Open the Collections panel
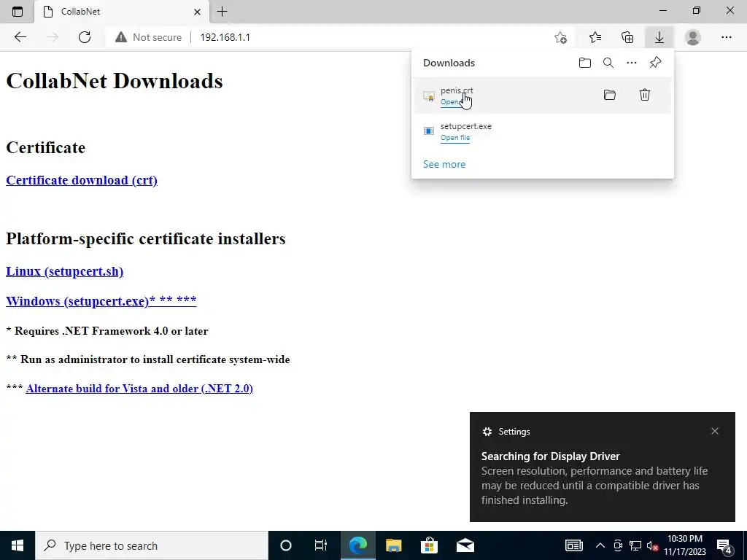Viewport: 747px width, 560px height. point(628,37)
